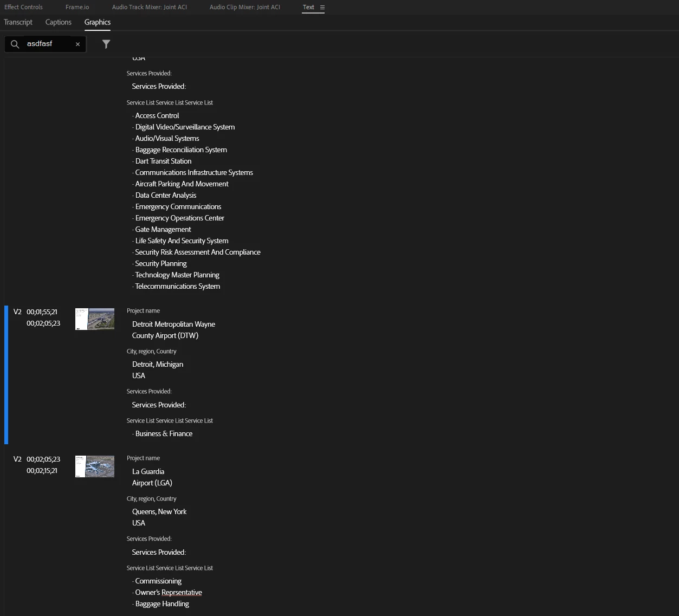Open the filter graphics funnel icon
Screen dimensions: 679x616
coord(106,44)
